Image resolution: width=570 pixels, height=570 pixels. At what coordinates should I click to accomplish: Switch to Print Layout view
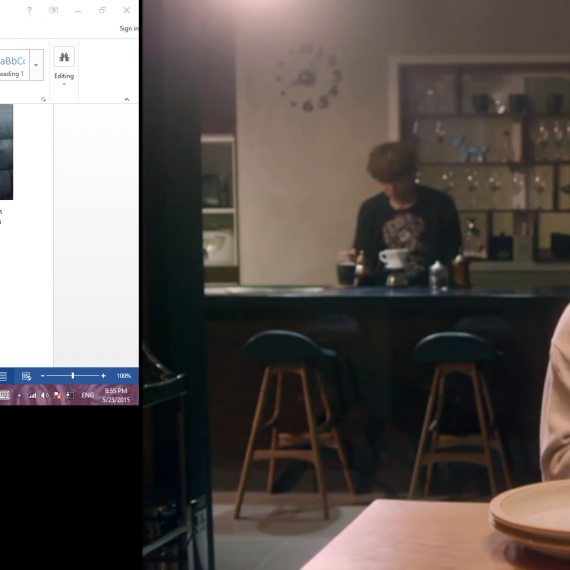tap(3, 376)
